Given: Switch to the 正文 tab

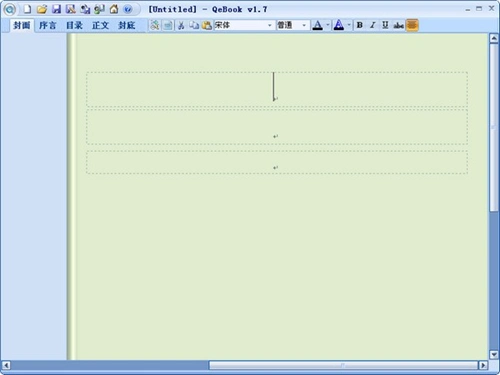Looking at the screenshot, I should point(100,25).
